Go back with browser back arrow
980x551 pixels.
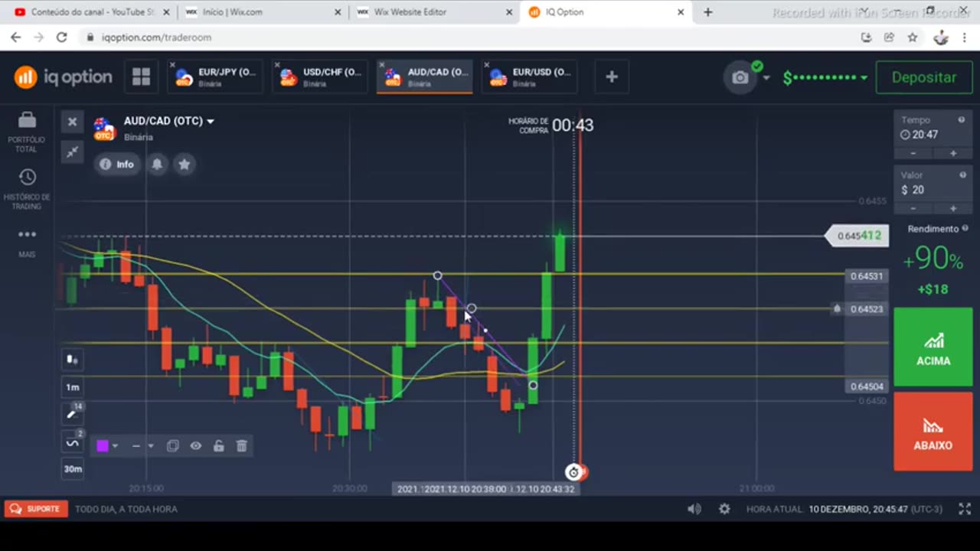coord(16,37)
